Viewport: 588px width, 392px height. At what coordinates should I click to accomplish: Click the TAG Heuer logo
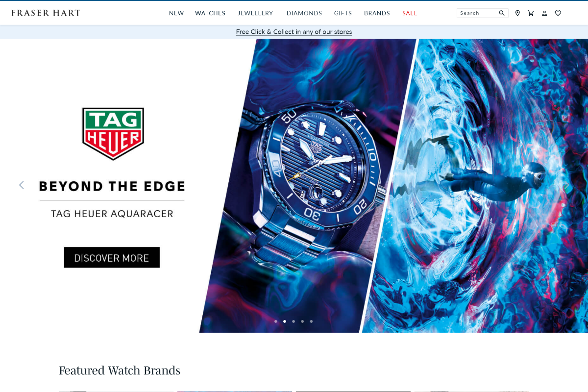point(113,134)
